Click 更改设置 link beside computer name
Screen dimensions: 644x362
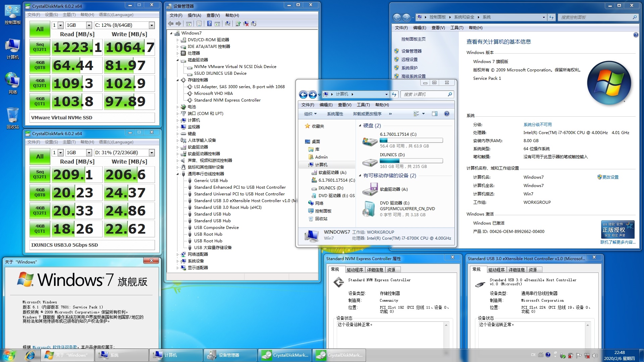tap(610, 177)
